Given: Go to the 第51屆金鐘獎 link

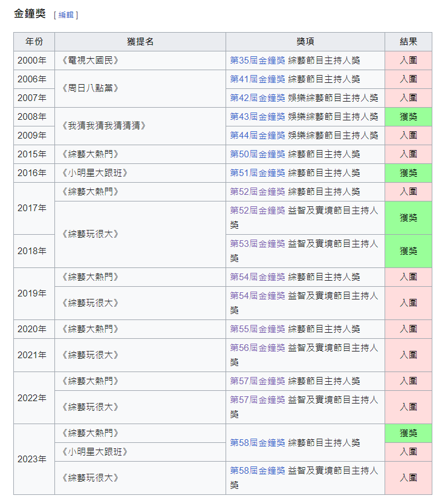Looking at the screenshot, I should click(257, 173).
